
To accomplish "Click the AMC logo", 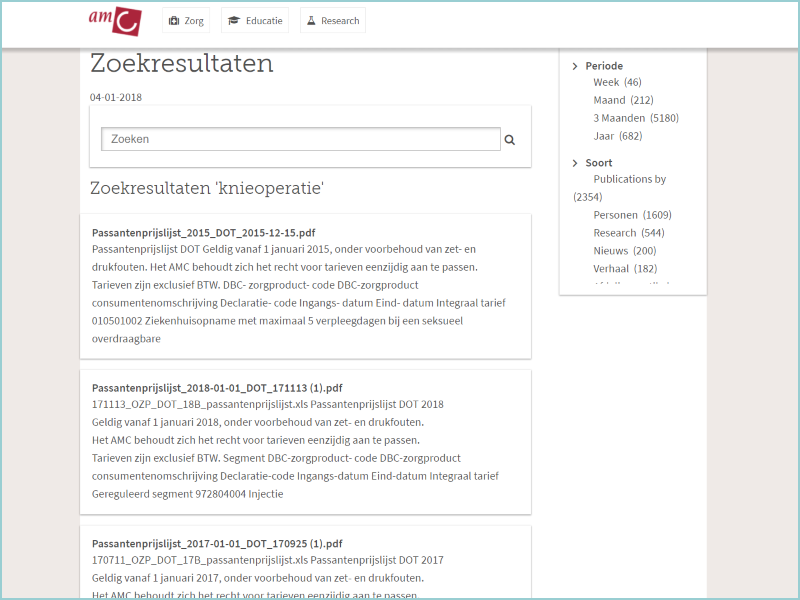I will pyautogui.click(x=114, y=20).
